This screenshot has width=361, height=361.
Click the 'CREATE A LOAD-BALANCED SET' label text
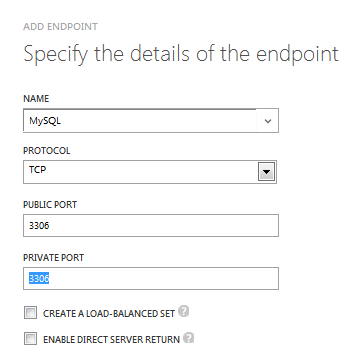coord(109,314)
